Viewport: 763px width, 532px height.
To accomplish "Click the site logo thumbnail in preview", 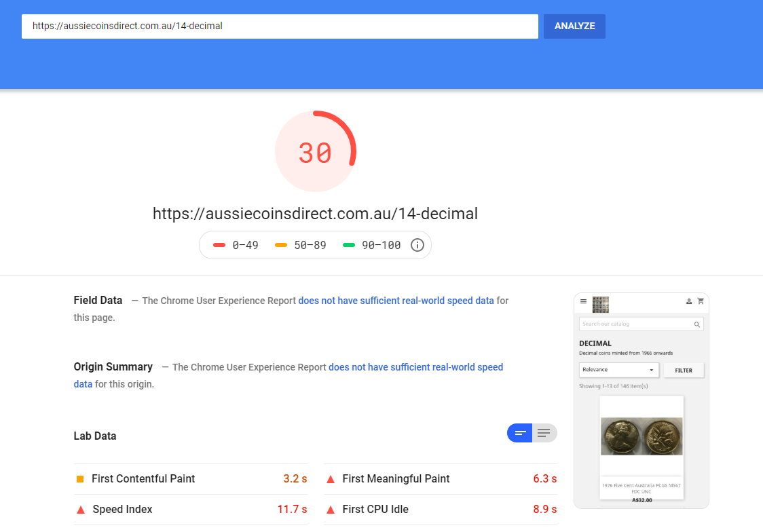I will (601, 305).
